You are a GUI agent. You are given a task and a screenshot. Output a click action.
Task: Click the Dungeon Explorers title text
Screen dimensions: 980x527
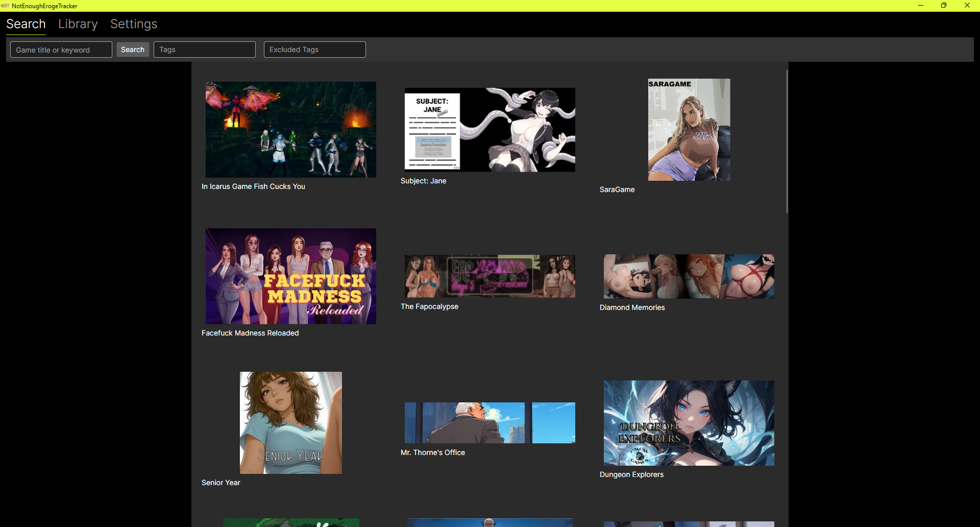(631, 474)
